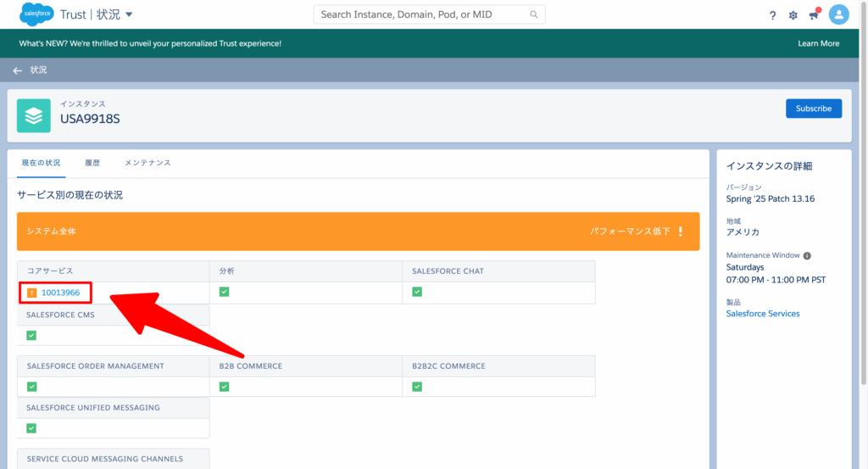The image size is (868, 469).
Task: Click Maintenance Window info icon
Action: [x=807, y=256]
